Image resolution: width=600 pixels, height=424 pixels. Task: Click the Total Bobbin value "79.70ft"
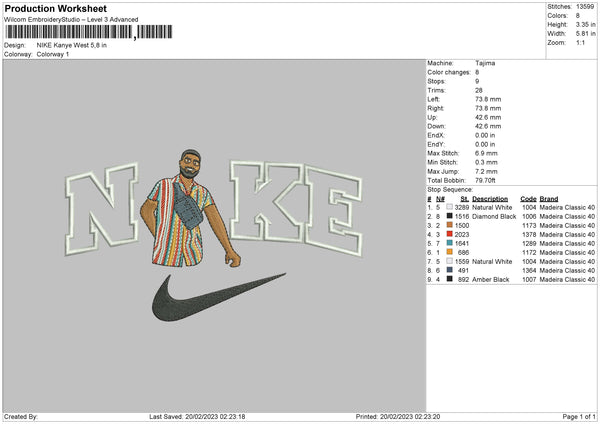pos(485,180)
